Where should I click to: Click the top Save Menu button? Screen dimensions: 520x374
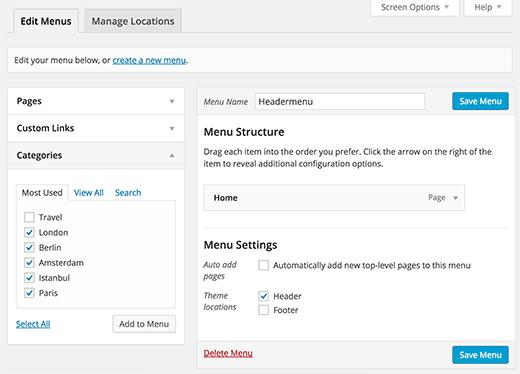click(480, 101)
